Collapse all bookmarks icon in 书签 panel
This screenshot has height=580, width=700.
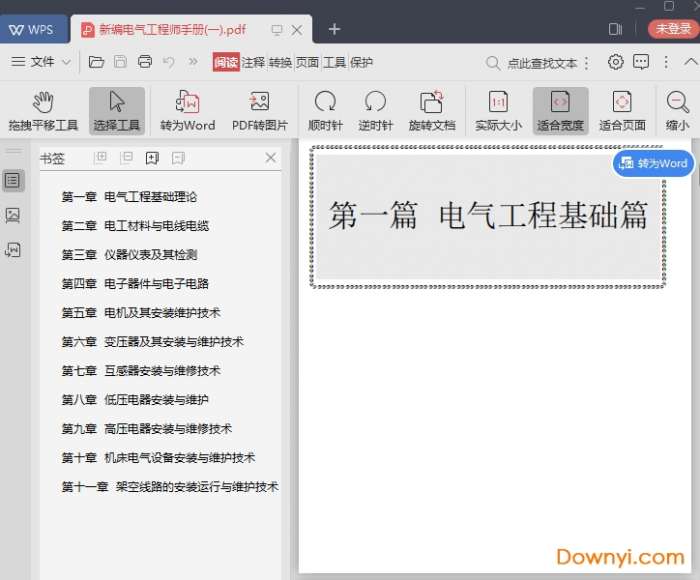[x=126, y=158]
